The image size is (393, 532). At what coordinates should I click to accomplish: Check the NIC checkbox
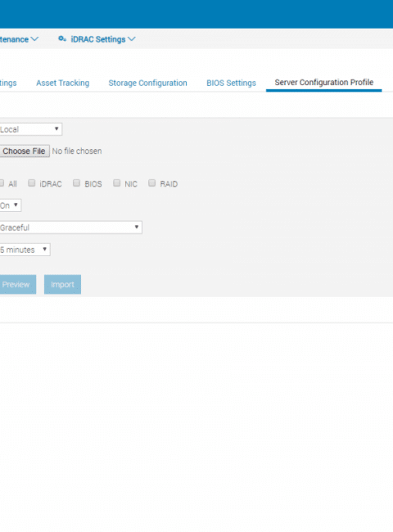pos(117,183)
